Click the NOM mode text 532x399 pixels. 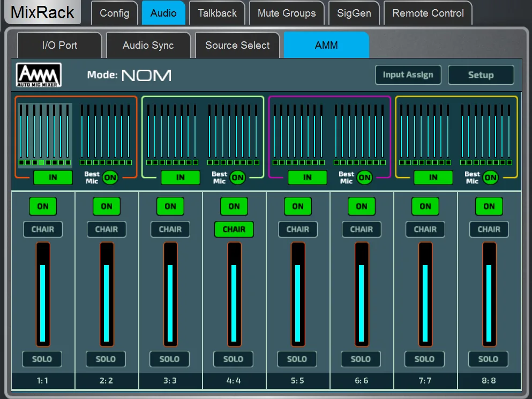pyautogui.click(x=147, y=76)
